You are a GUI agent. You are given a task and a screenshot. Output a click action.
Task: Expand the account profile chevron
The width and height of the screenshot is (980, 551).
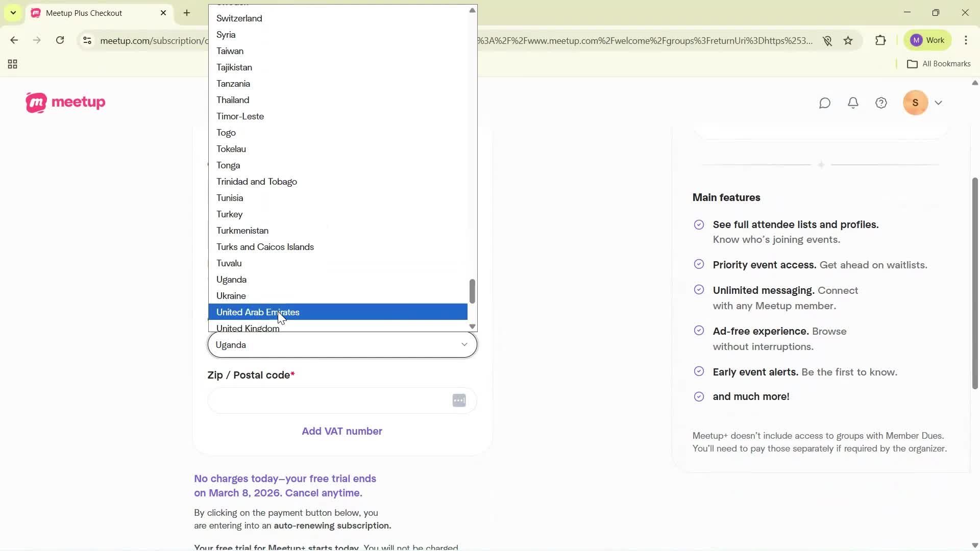coord(939,103)
